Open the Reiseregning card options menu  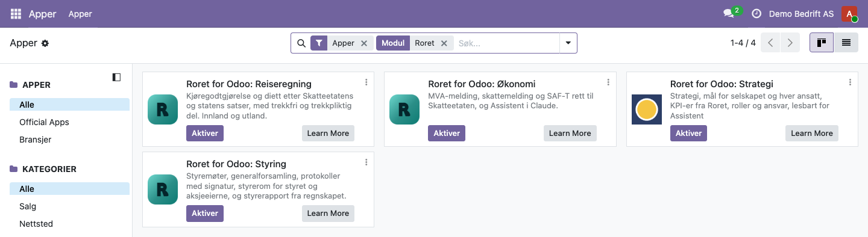[366, 82]
